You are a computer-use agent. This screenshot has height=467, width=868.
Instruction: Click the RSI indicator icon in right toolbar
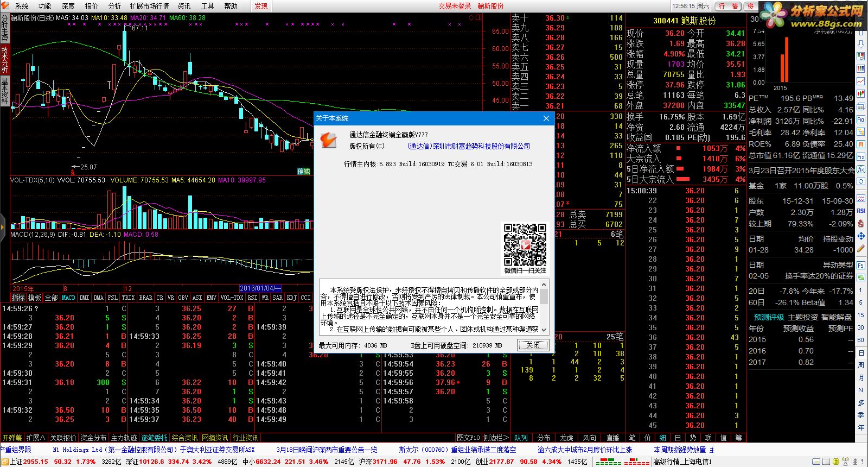point(861,211)
